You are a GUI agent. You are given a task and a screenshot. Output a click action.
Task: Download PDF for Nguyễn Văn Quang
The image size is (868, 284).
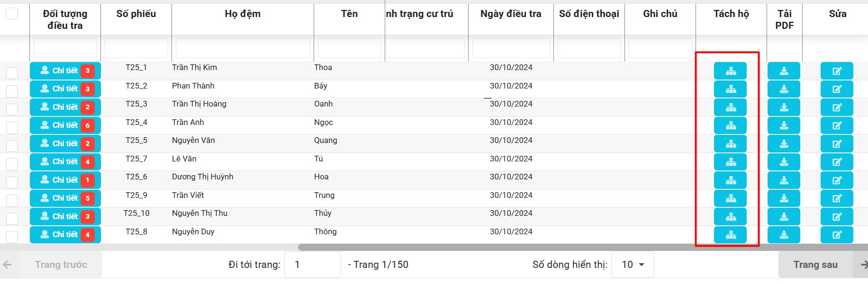pyautogui.click(x=784, y=144)
